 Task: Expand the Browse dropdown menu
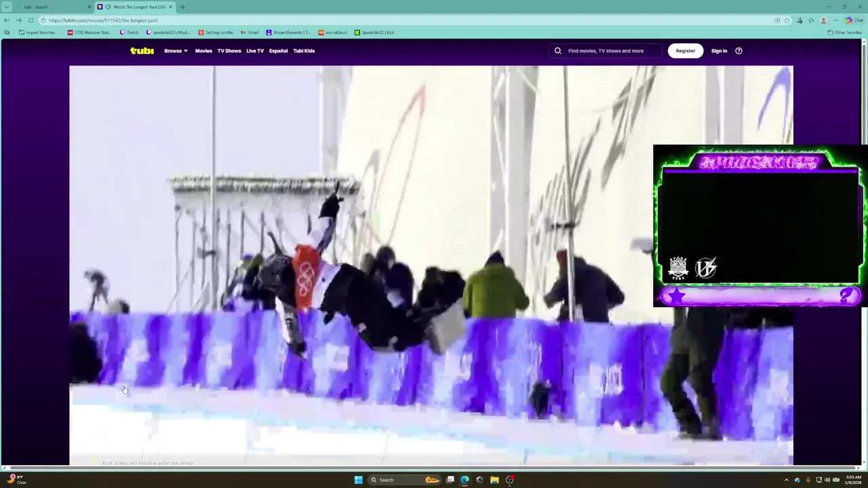[176, 51]
